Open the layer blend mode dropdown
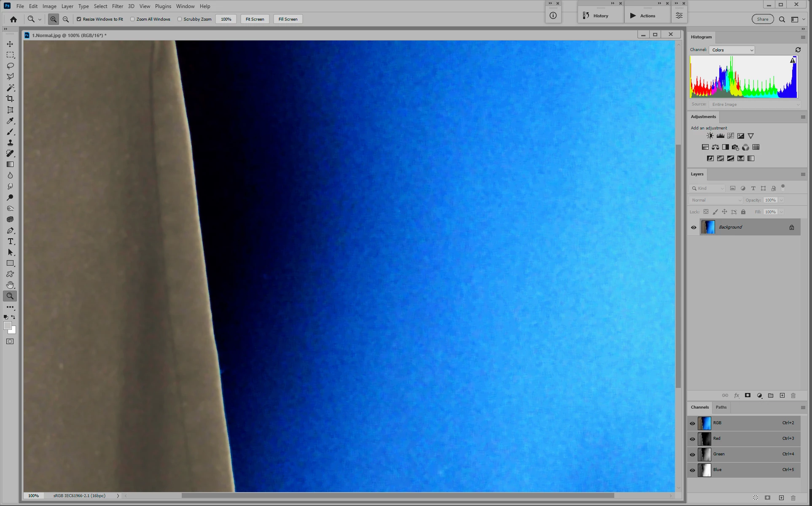This screenshot has width=812, height=506. coord(715,200)
